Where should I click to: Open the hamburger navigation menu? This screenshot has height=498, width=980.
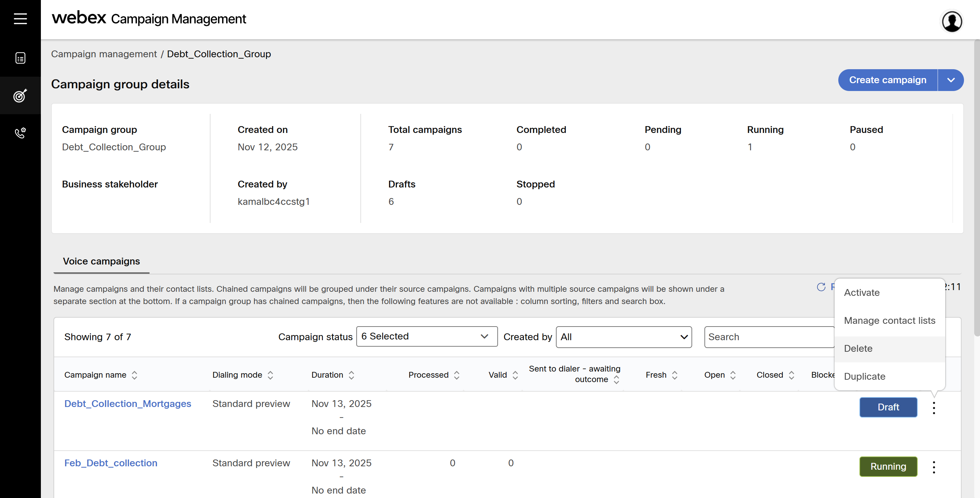[20, 19]
